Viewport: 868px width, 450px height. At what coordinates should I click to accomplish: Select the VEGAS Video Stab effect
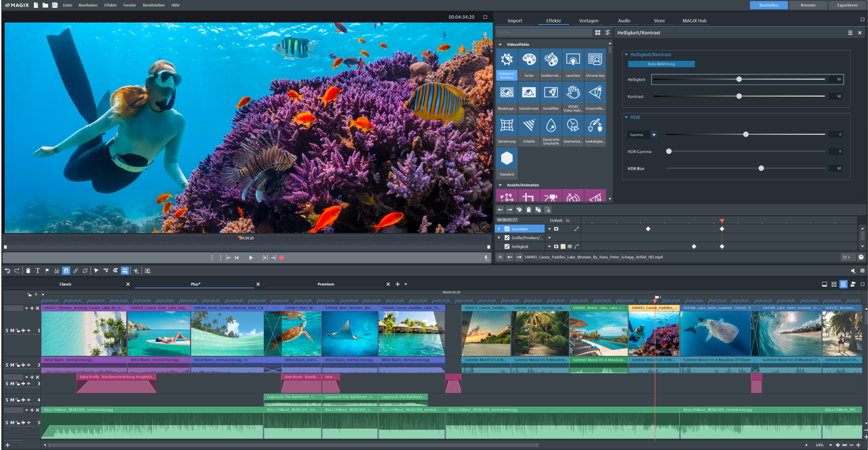tap(573, 96)
